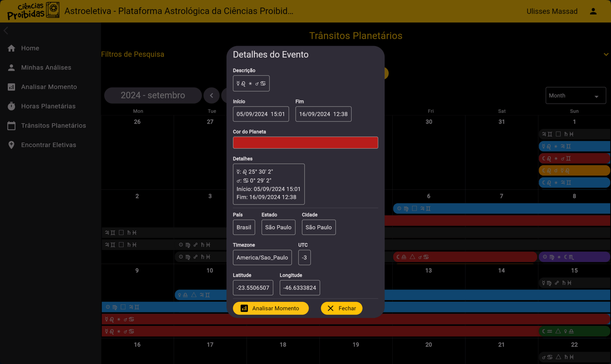
Task: Expand the Filtros de Pesquisa section
Action: coord(606,54)
